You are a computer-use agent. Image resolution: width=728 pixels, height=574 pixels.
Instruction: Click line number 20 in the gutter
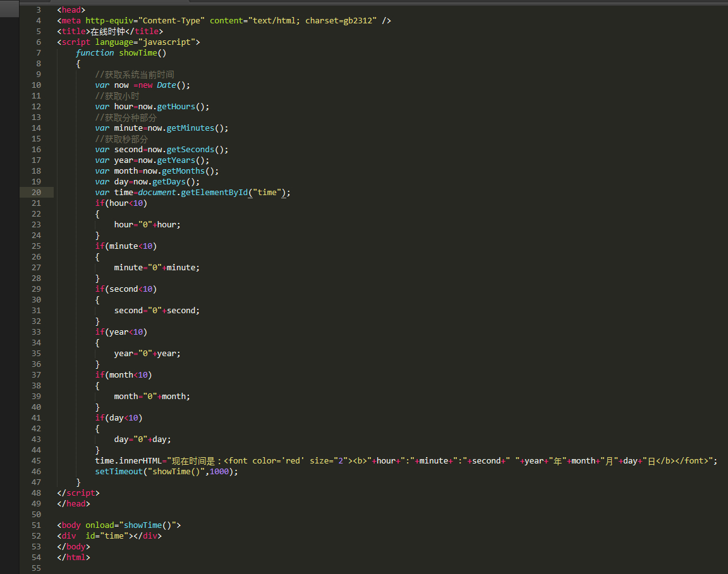tap(36, 192)
